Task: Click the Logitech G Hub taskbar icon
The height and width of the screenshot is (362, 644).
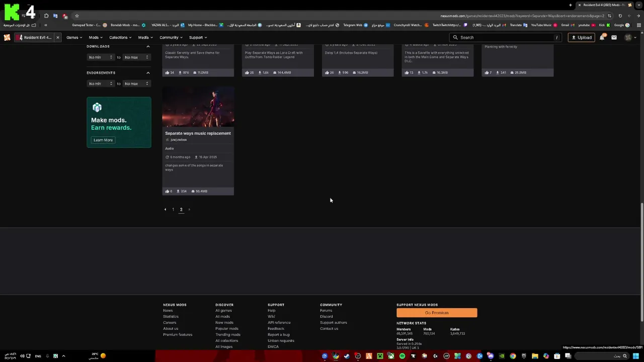Action: click(435, 356)
